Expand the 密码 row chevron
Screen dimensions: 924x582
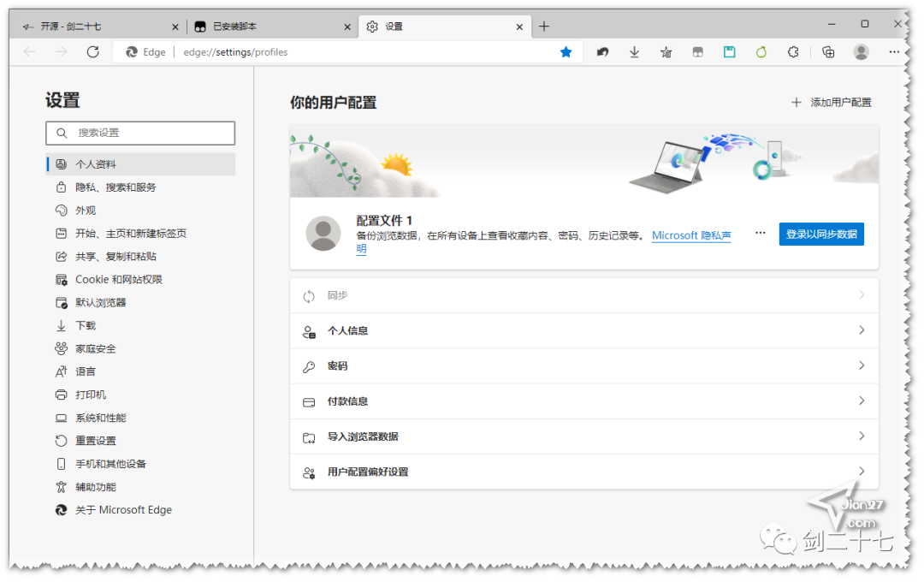point(862,365)
